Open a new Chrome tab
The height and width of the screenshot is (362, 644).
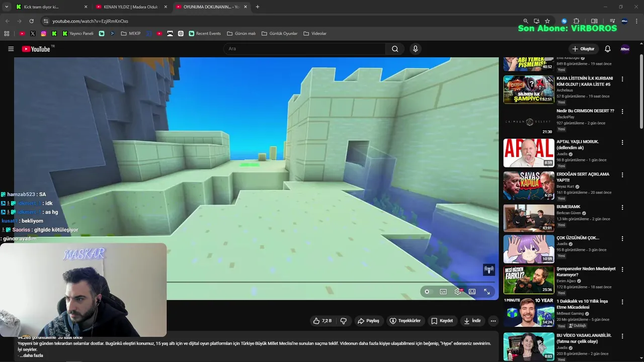pos(258,7)
